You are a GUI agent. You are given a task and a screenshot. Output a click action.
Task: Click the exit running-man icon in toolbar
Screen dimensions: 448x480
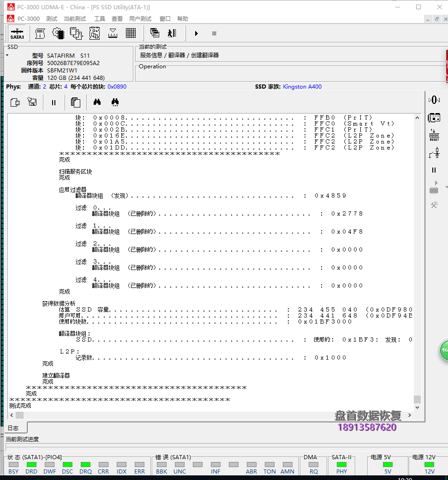point(172,33)
